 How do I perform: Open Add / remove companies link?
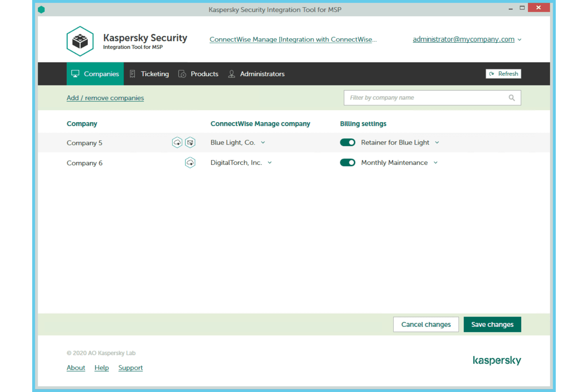(x=105, y=98)
